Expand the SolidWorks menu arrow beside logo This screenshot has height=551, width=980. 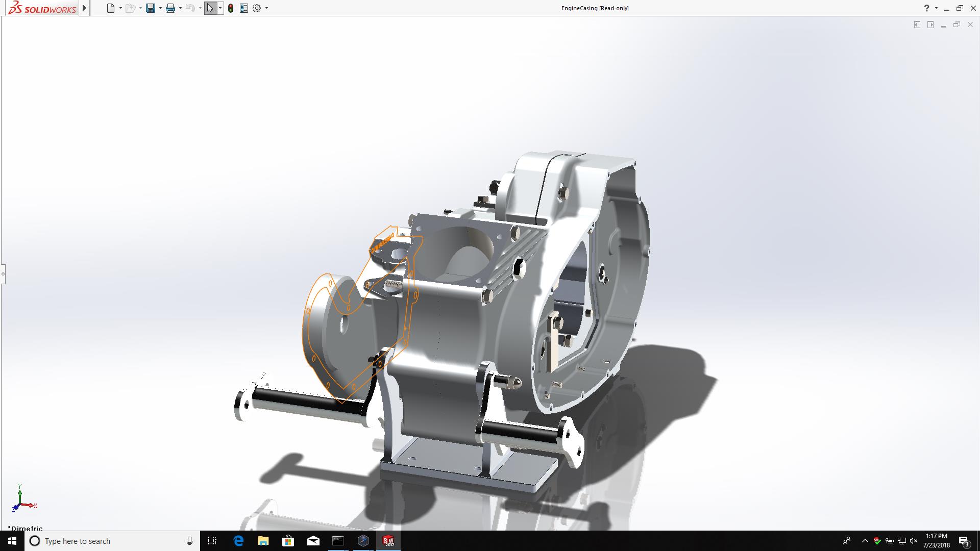click(x=85, y=8)
